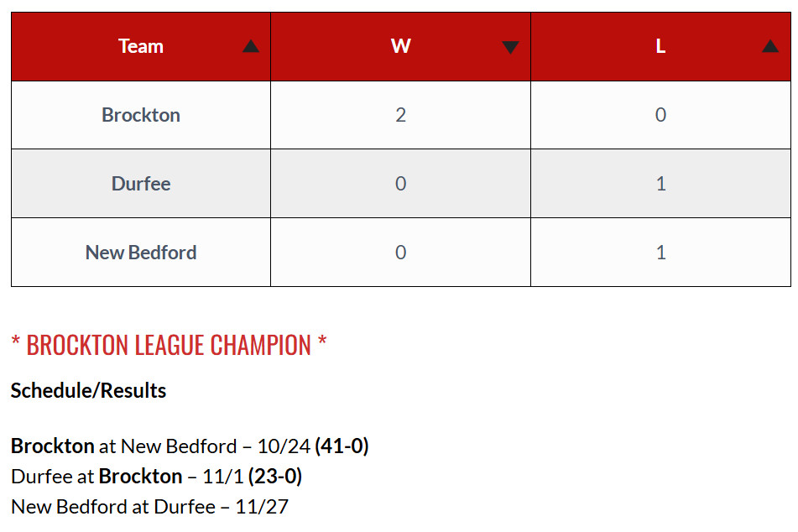Image resolution: width=798 pixels, height=532 pixels.
Task: Click the sort triangle in L column
Action: [769, 47]
